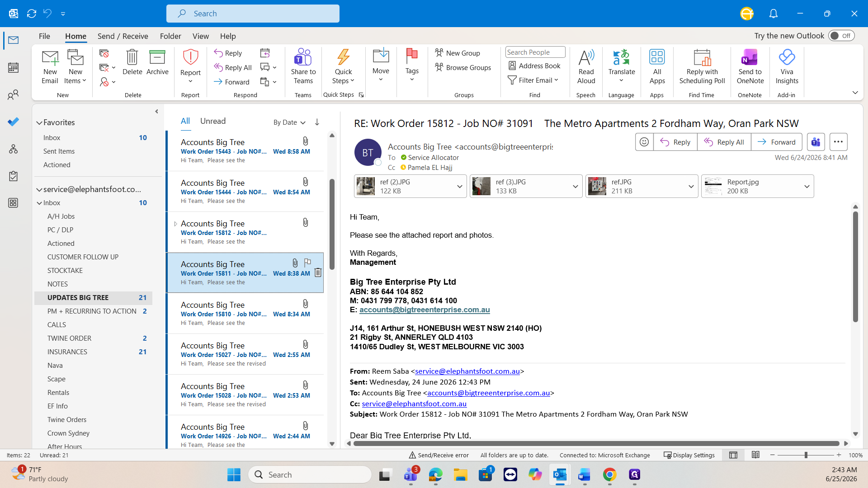Open the Help tab
This screenshot has height=488, width=868.
(228, 36)
